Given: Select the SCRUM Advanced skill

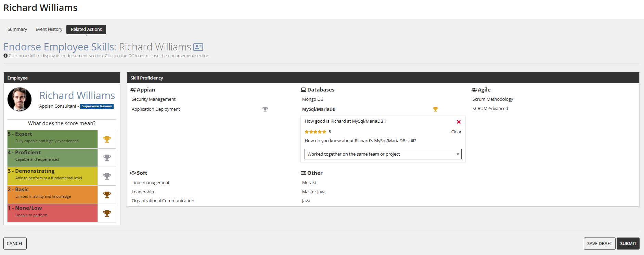Looking at the screenshot, I should [490, 109].
